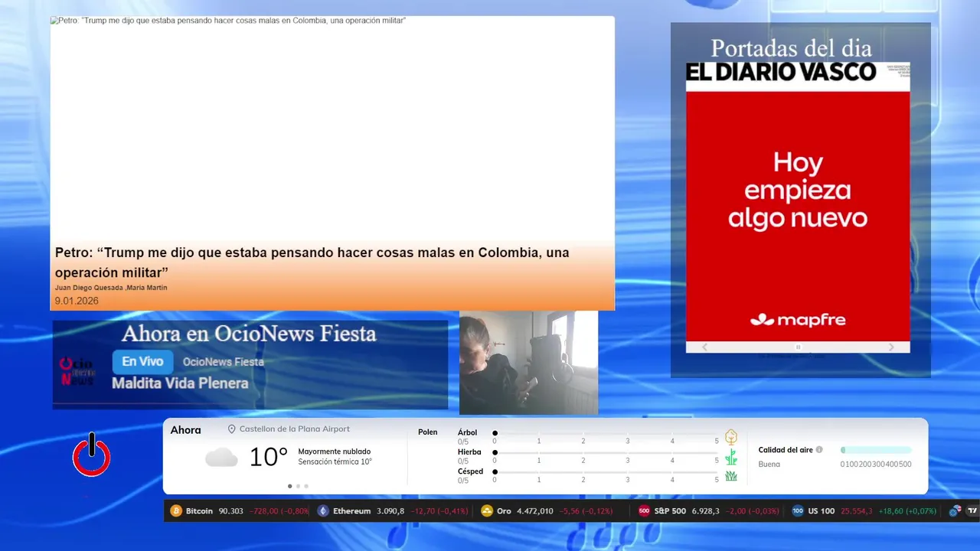Click the webcam video thumbnail
980x551 pixels.
coord(528,363)
